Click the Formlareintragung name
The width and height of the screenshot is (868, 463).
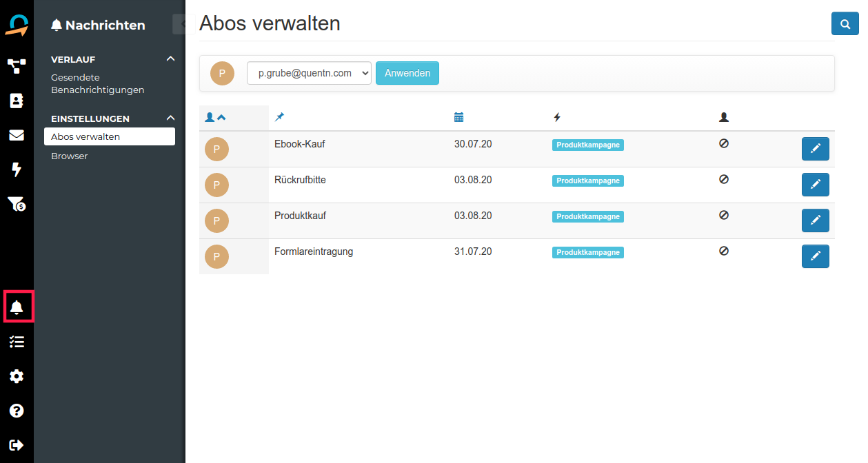click(314, 251)
